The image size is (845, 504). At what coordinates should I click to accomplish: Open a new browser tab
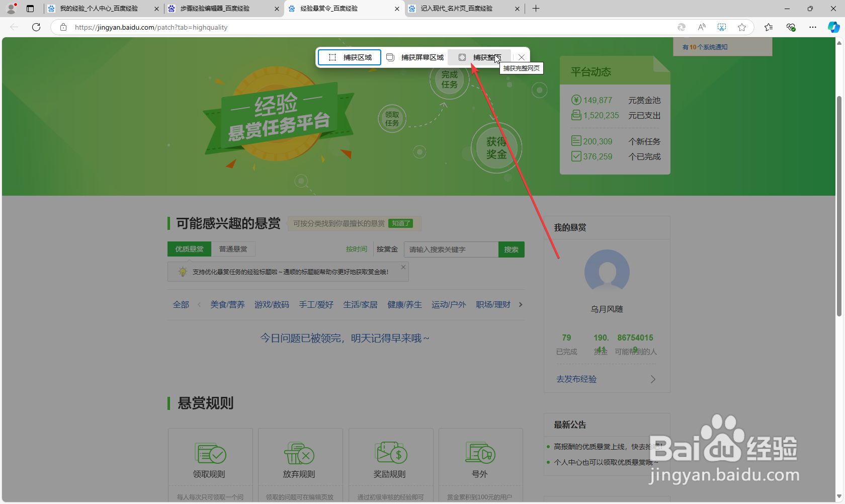point(536,9)
